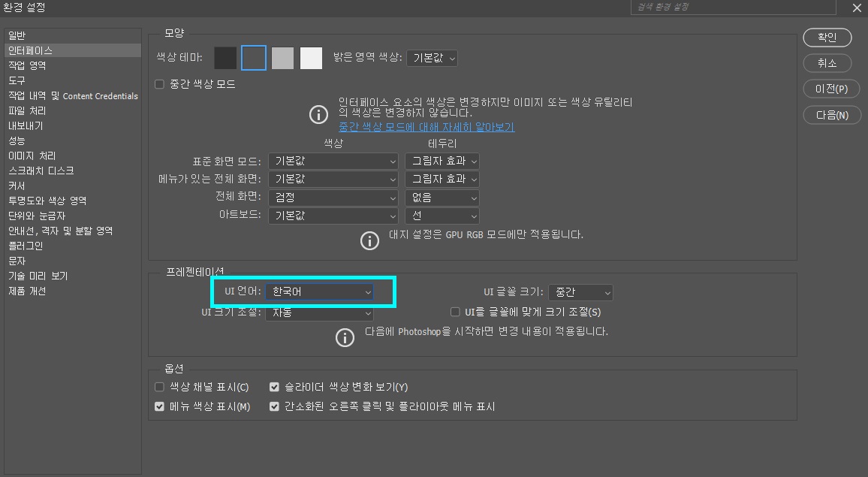Click the 확인 button
Viewport: 868px width, 477px height.
coord(827,38)
